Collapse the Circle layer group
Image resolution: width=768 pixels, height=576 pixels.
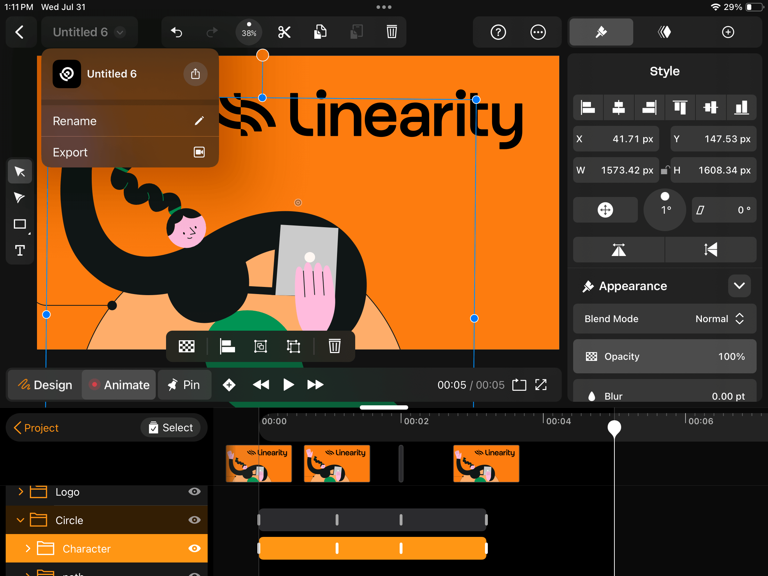[x=21, y=520]
